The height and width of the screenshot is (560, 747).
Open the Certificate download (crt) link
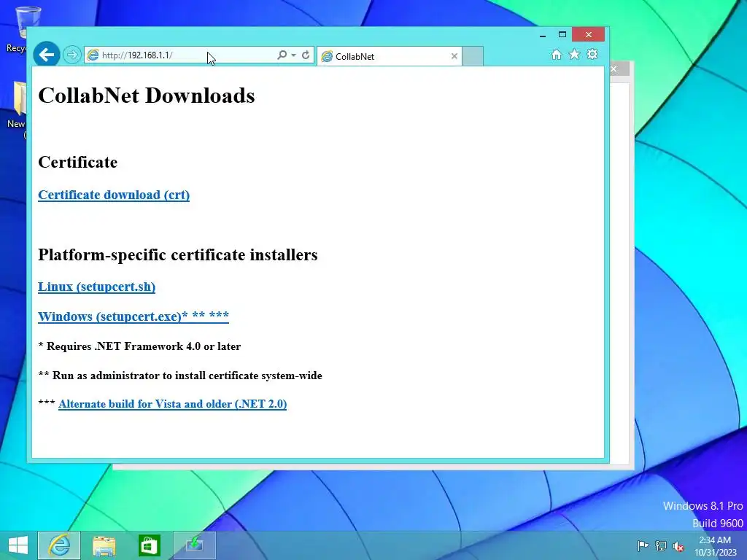pyautogui.click(x=114, y=195)
